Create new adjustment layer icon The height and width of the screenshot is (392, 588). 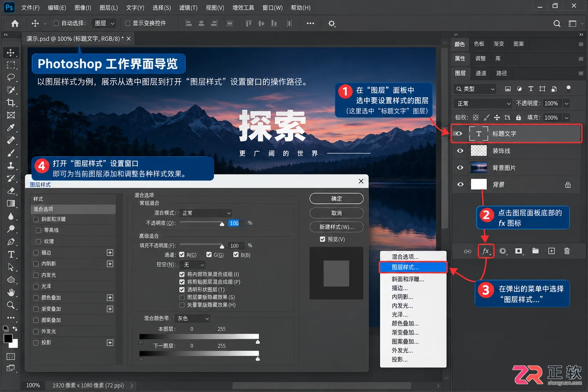click(x=503, y=251)
